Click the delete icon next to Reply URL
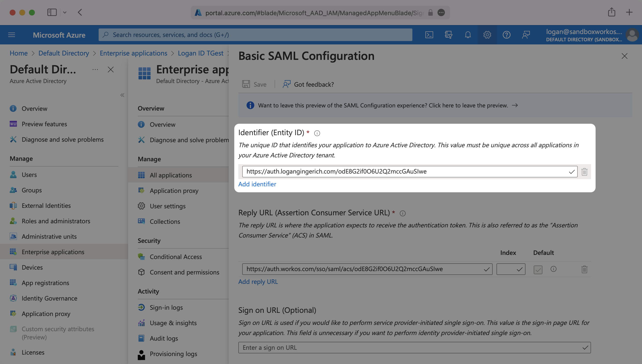This screenshot has width=642, height=364. [584, 269]
